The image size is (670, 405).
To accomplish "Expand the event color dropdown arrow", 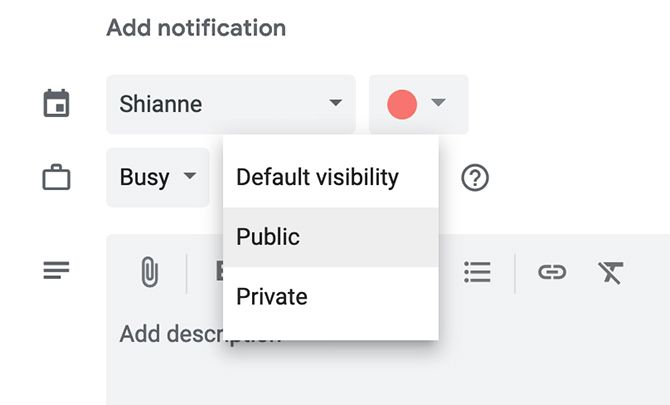I will point(437,103).
